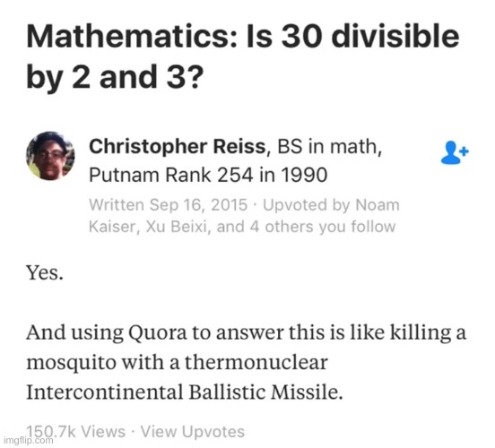Click the 'Intercontinental Ballistic Missile' line
This screenshot has width=495, height=448.
tap(185, 392)
